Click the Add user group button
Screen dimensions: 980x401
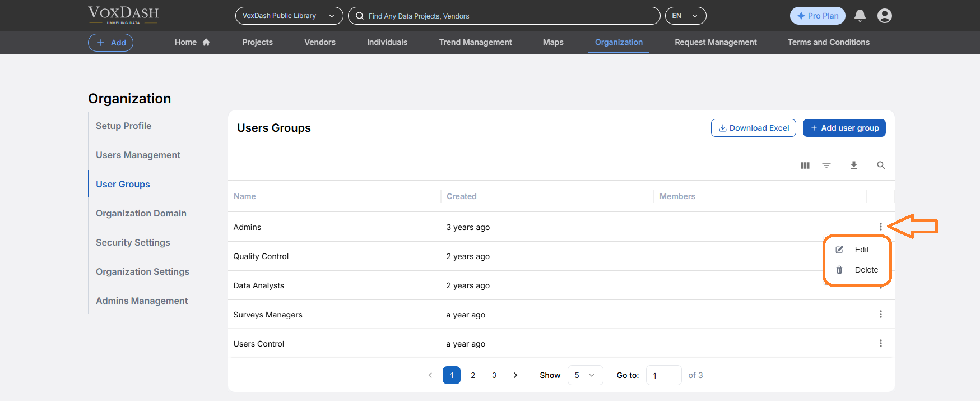[x=844, y=128]
